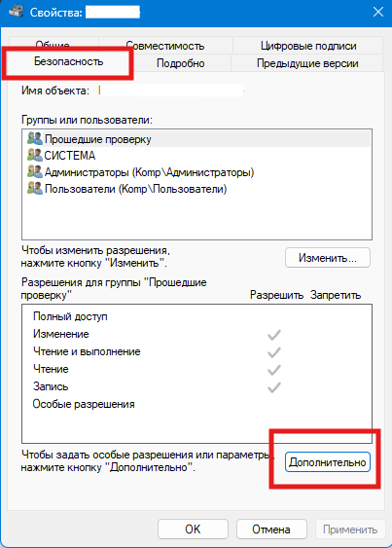The width and height of the screenshot is (392, 548).
Task: Switch to the Безопасность tab
Action: click(x=68, y=62)
